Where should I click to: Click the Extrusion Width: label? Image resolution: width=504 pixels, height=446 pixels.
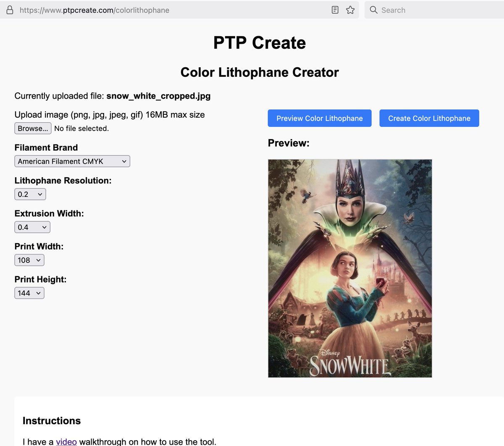[x=49, y=213]
